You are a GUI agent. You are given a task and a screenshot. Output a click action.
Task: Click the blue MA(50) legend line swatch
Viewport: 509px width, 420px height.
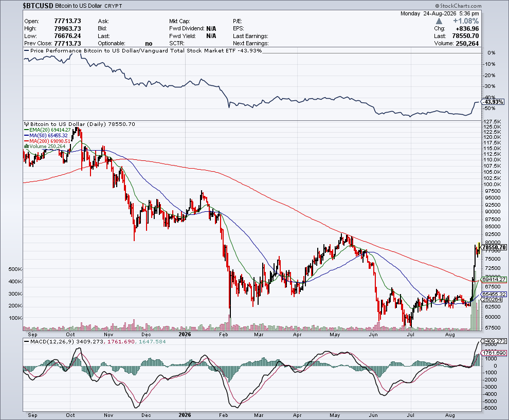click(27, 135)
